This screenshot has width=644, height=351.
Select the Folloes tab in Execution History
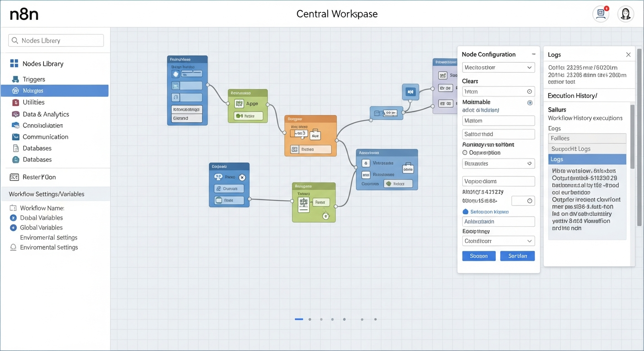tap(587, 138)
